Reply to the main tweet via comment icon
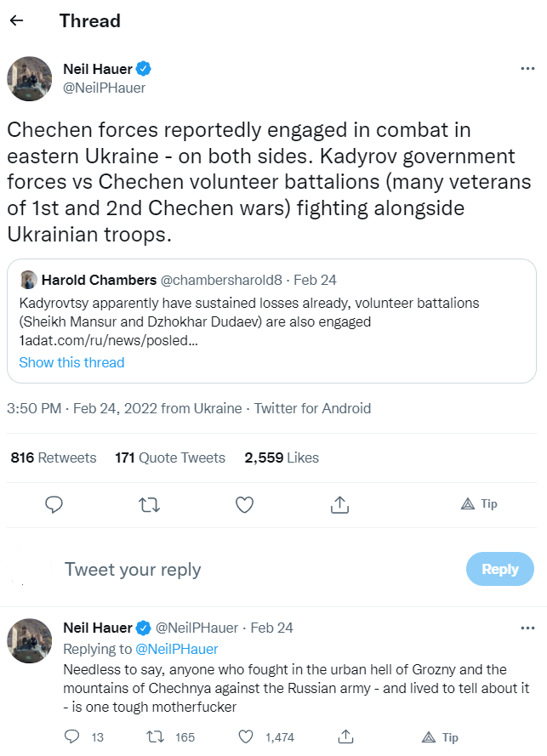 tap(54, 504)
